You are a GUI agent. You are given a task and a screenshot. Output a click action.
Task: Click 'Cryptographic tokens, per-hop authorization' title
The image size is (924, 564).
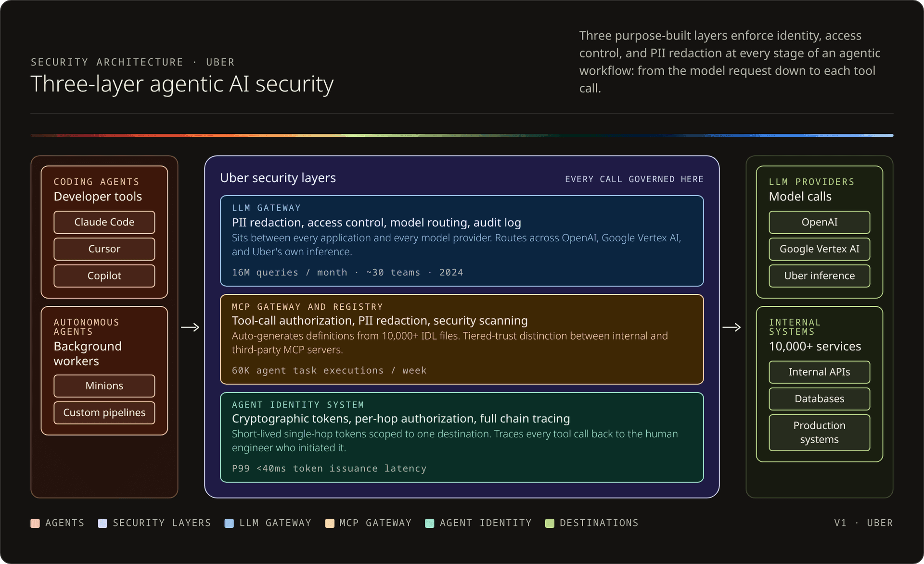pyautogui.click(x=401, y=419)
